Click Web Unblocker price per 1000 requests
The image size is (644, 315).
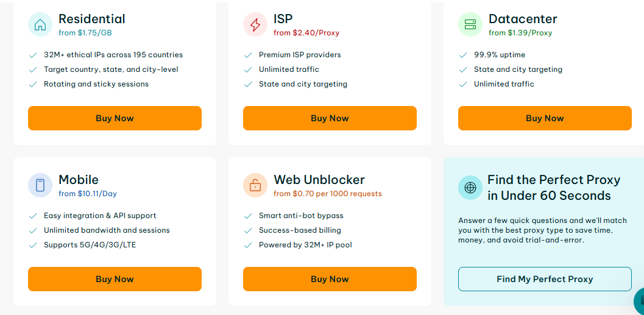(x=328, y=194)
